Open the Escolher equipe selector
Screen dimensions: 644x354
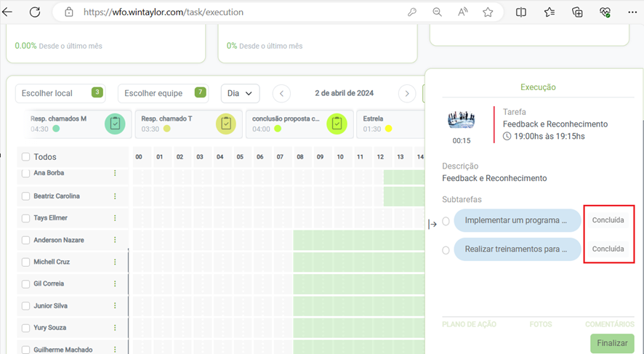163,94
